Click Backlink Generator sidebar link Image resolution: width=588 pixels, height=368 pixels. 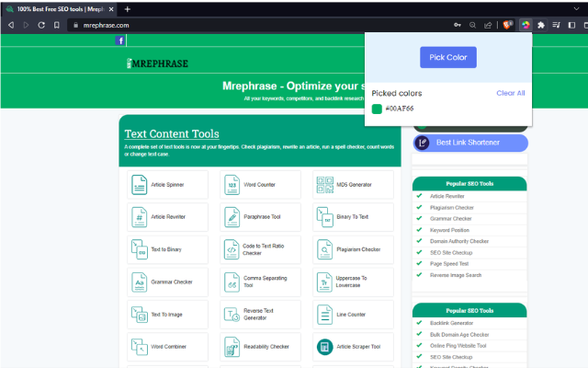coord(451,323)
